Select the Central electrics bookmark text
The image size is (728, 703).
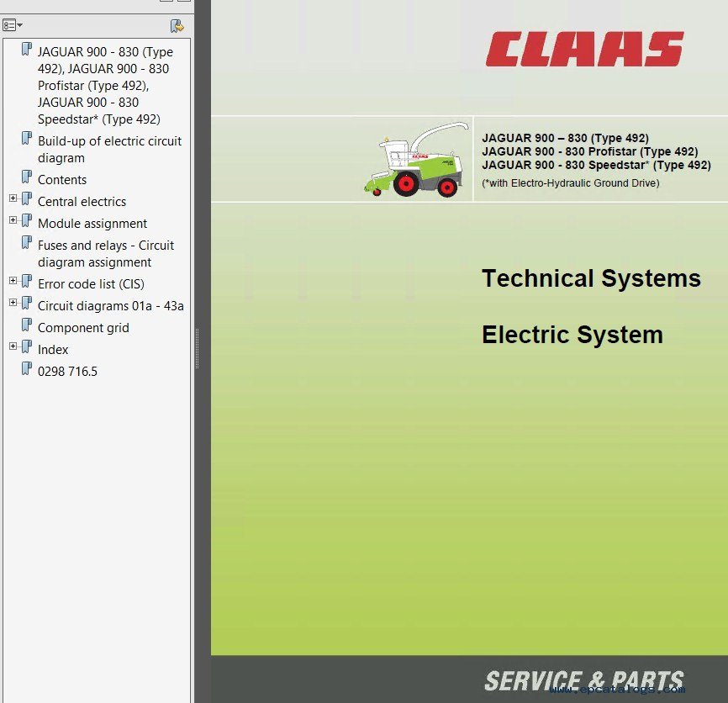(x=82, y=202)
